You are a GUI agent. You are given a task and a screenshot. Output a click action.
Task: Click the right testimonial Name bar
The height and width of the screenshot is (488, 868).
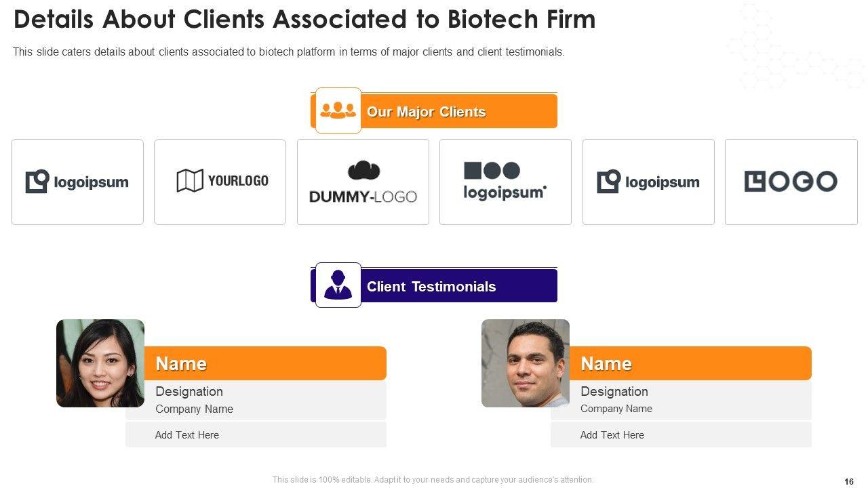[690, 364]
